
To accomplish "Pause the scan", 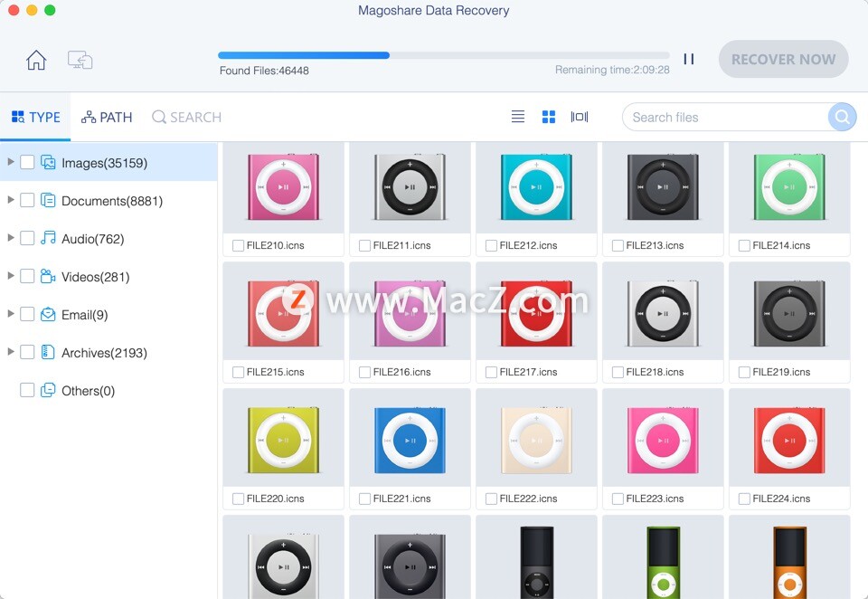I will [x=689, y=59].
